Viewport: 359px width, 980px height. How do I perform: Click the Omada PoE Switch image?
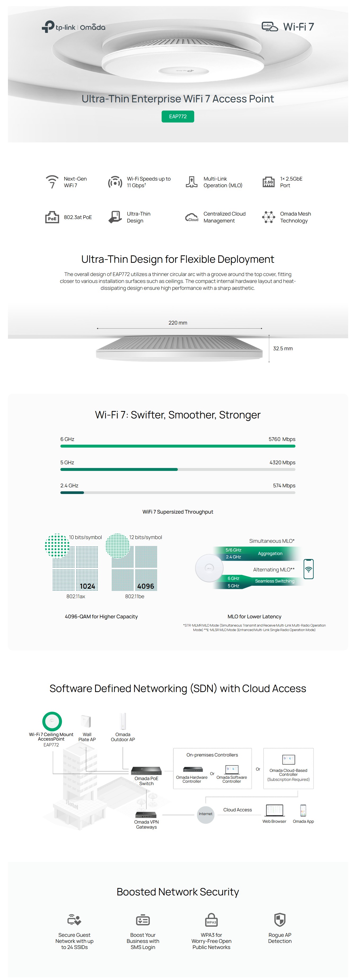(147, 770)
